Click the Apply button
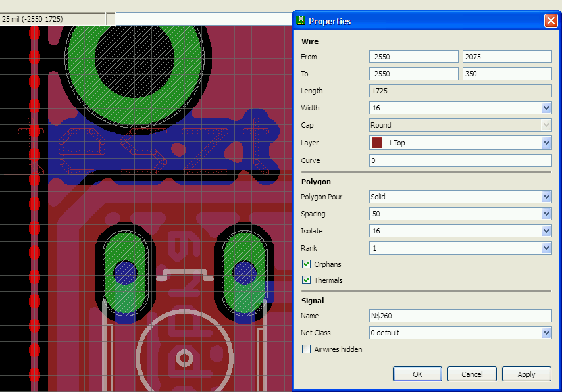The height and width of the screenshot is (392, 562). 526,374
